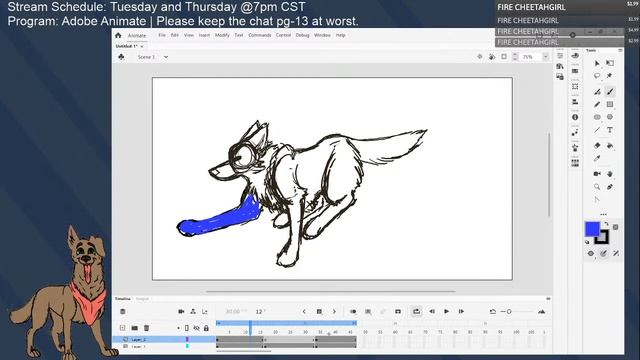Select the Eraser tool

(x=597, y=145)
